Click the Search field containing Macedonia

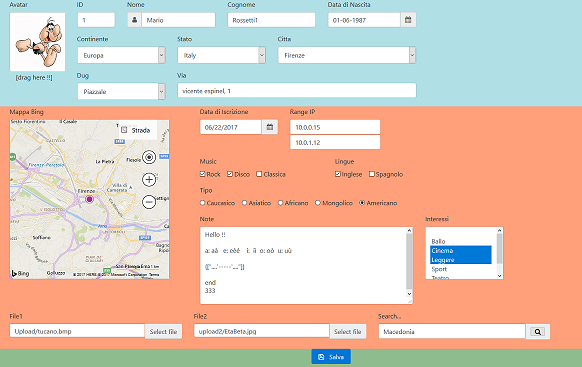pos(452,331)
